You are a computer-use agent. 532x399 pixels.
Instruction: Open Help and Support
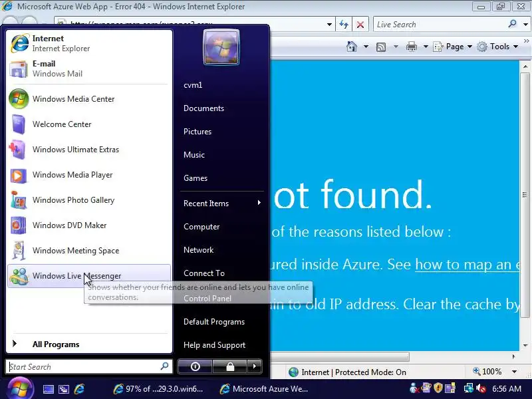pyautogui.click(x=214, y=345)
